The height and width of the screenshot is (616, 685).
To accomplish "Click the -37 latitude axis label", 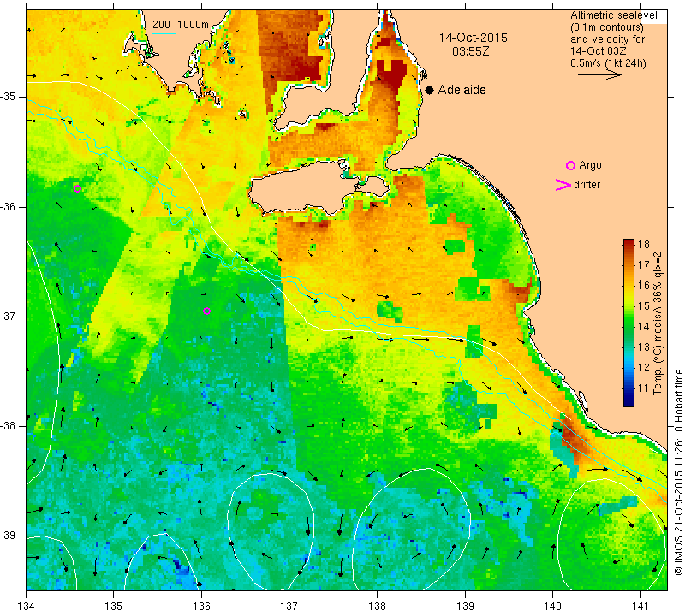I will point(9,316).
